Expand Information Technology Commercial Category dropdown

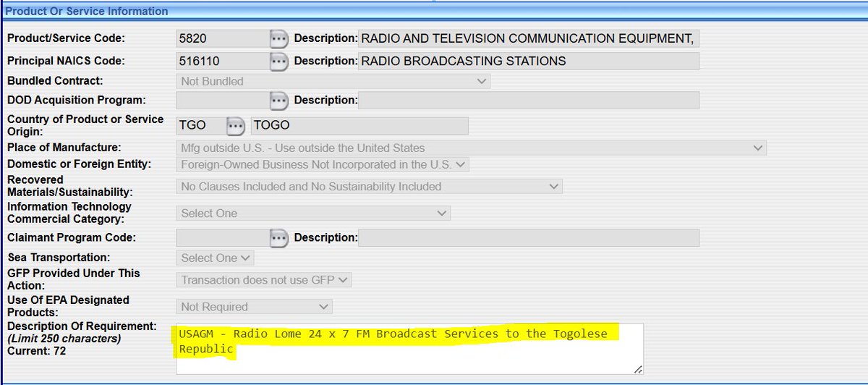coord(312,213)
